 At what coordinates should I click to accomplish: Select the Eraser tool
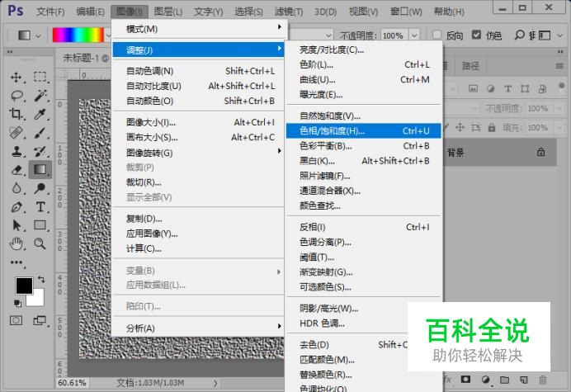[x=17, y=170]
